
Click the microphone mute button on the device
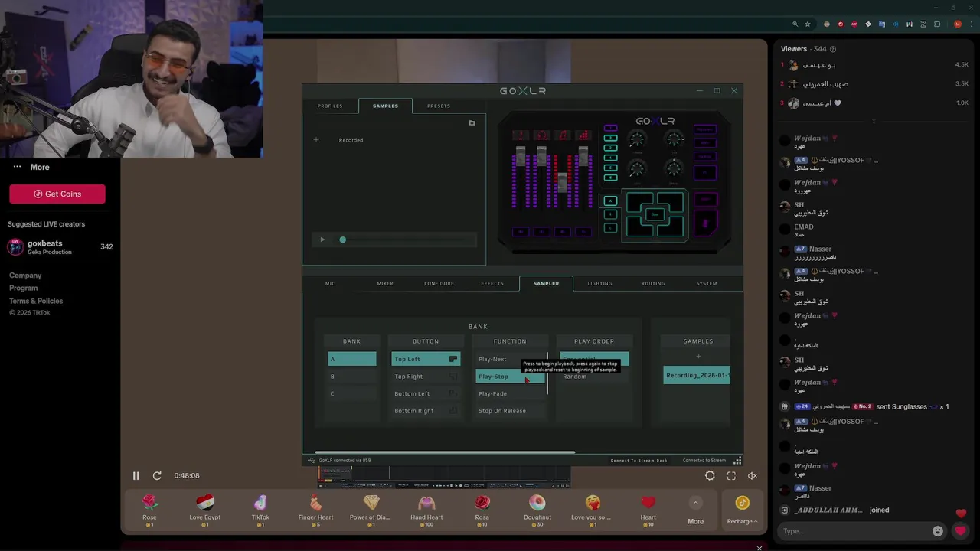click(x=705, y=223)
